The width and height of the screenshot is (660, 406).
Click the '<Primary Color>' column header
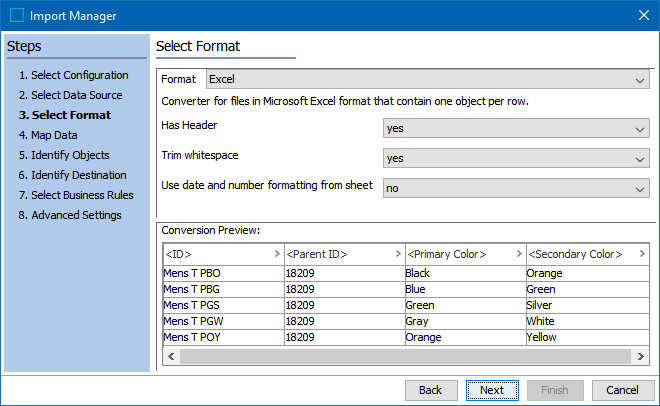[x=466, y=254]
